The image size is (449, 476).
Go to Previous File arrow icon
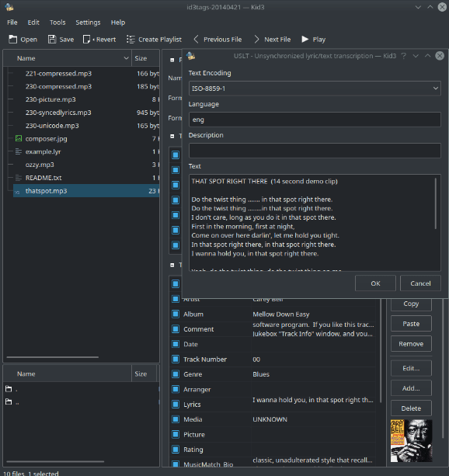(197, 39)
